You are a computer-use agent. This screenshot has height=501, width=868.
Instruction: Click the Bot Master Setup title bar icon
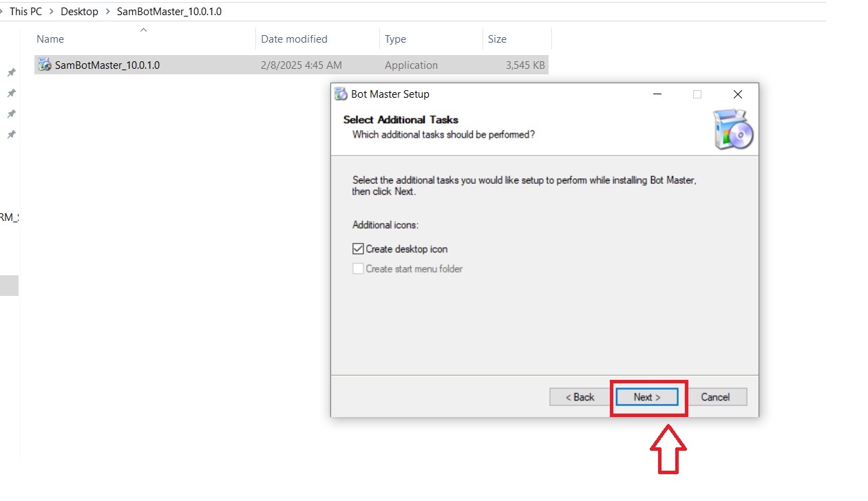coord(340,94)
